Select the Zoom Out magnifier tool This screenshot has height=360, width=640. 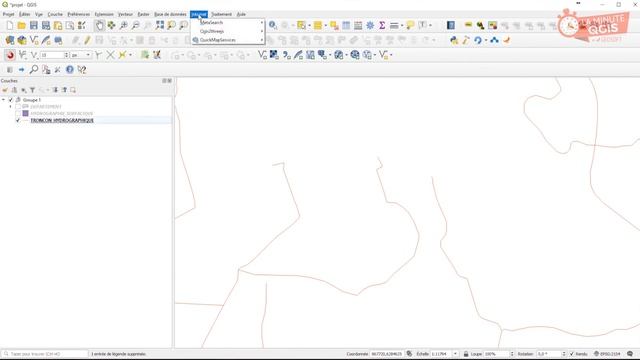pos(136,25)
